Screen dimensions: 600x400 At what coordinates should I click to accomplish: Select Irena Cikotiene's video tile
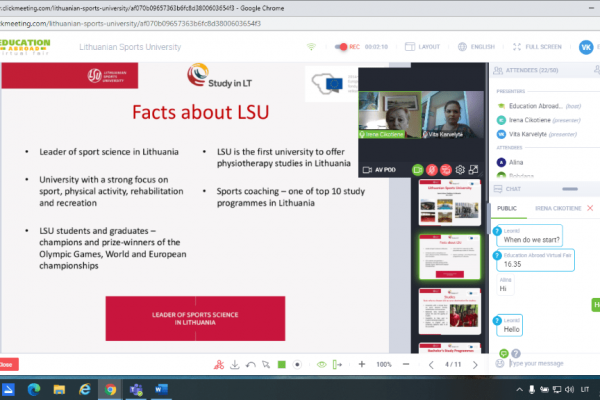tap(390, 115)
